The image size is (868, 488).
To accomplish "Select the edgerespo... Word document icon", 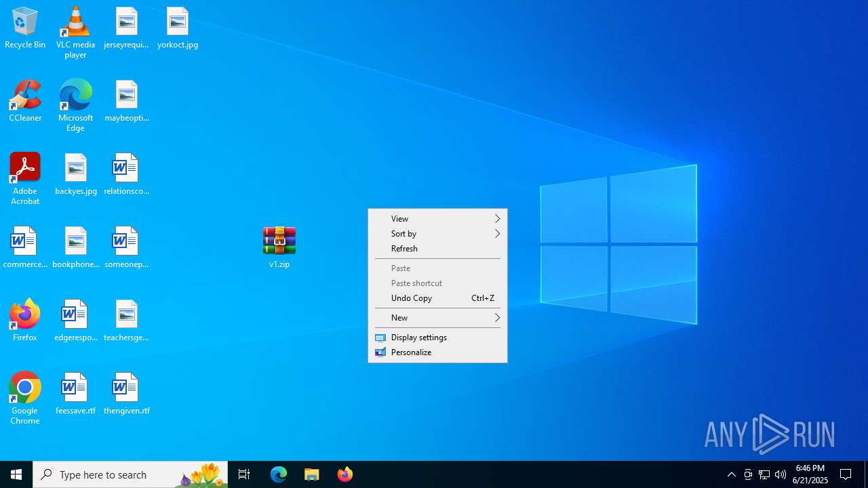I will pos(75,321).
